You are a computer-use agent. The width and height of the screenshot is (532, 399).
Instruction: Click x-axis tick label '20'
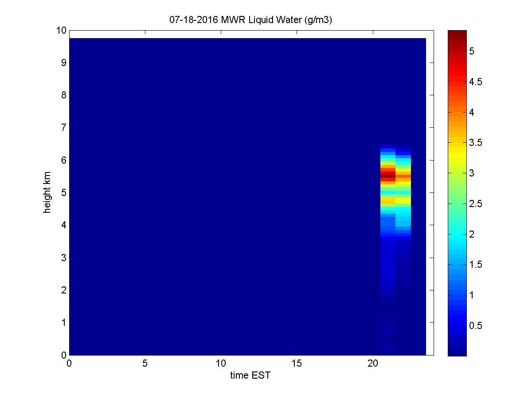373,363
